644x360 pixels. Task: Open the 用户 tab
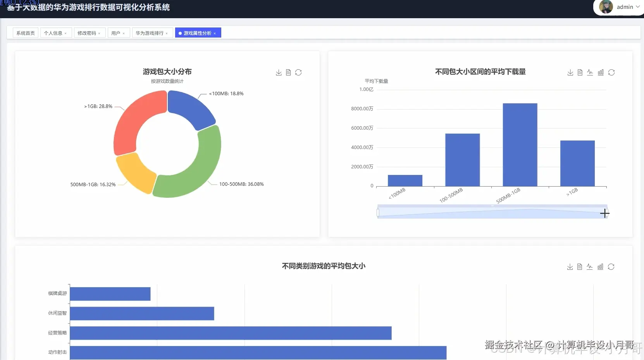click(x=116, y=33)
